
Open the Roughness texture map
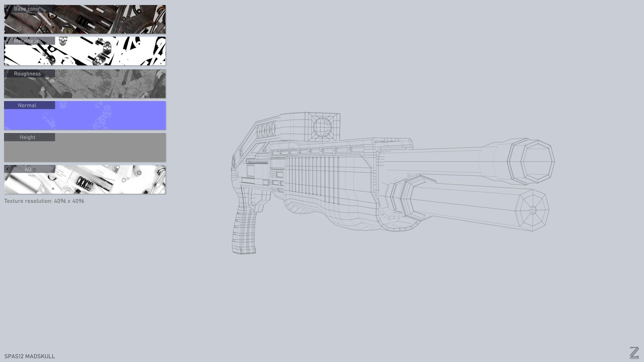85,84
